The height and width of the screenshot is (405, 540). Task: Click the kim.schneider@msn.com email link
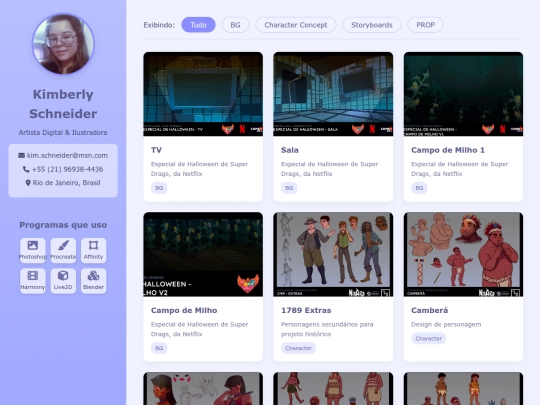click(x=67, y=155)
